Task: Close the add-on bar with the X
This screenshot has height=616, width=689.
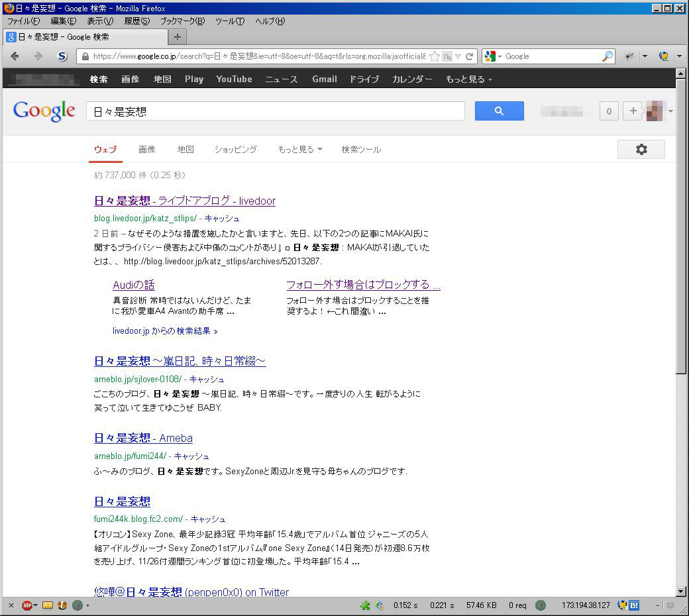Action: pos(11,605)
